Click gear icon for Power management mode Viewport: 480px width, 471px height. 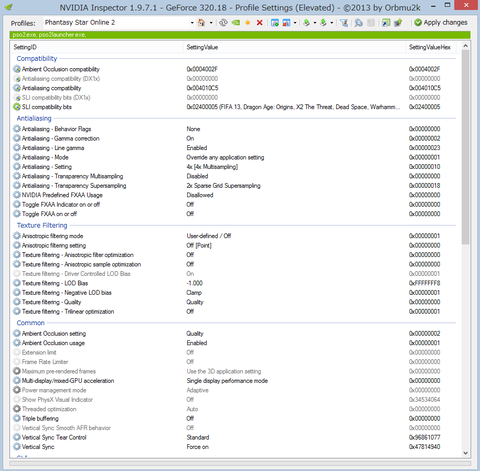(x=17, y=390)
